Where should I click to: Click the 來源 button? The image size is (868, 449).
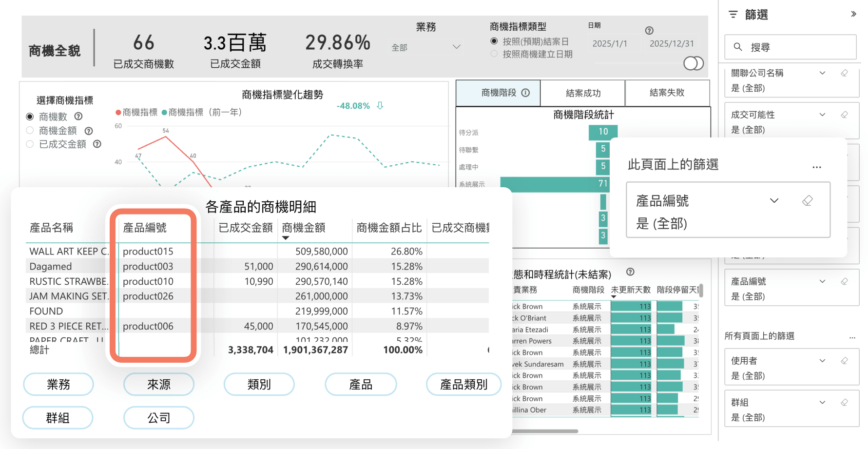159,384
